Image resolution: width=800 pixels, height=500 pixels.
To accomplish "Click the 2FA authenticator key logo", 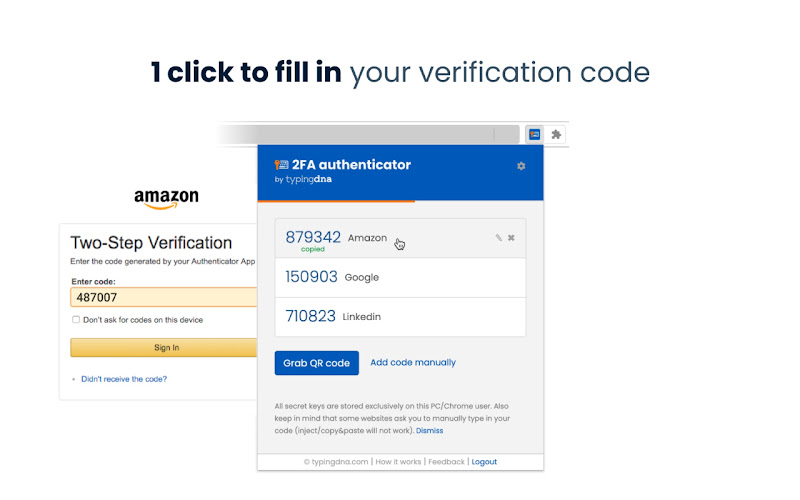I will [x=281, y=164].
